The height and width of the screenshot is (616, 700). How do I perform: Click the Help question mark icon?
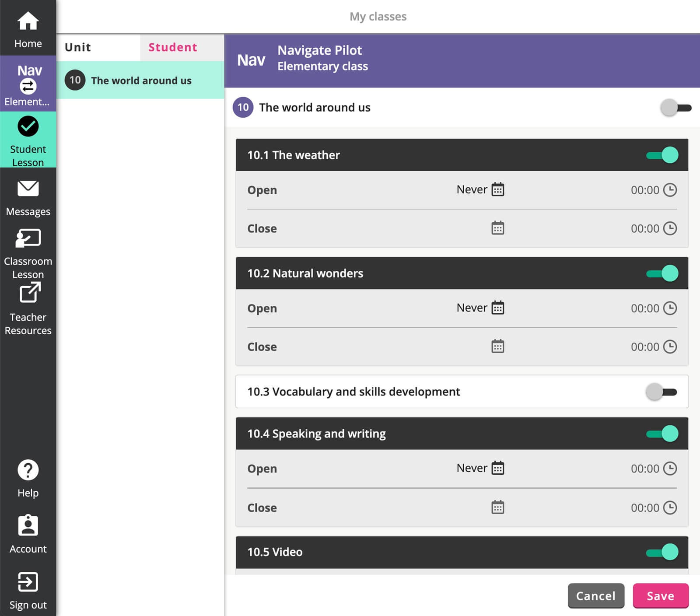28,470
